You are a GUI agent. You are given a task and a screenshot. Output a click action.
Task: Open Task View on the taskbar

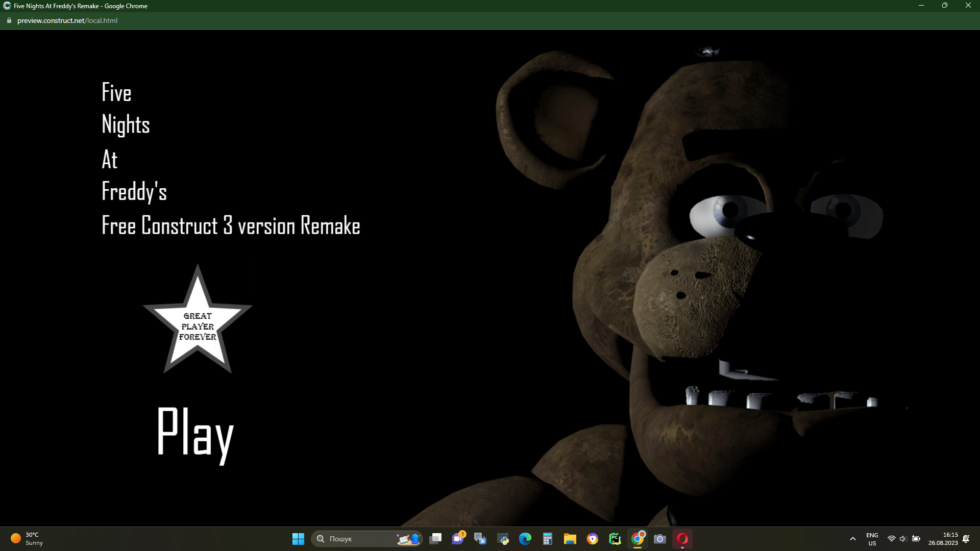click(x=435, y=539)
